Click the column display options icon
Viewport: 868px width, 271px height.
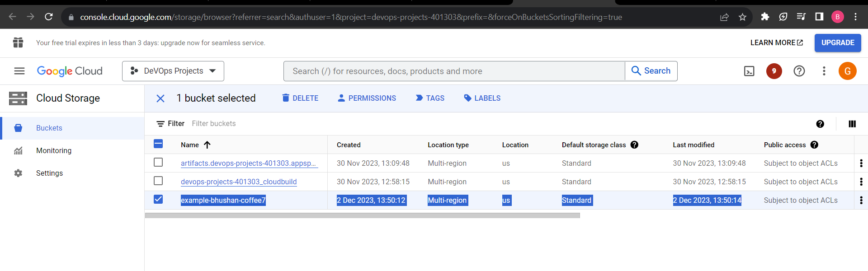click(852, 124)
